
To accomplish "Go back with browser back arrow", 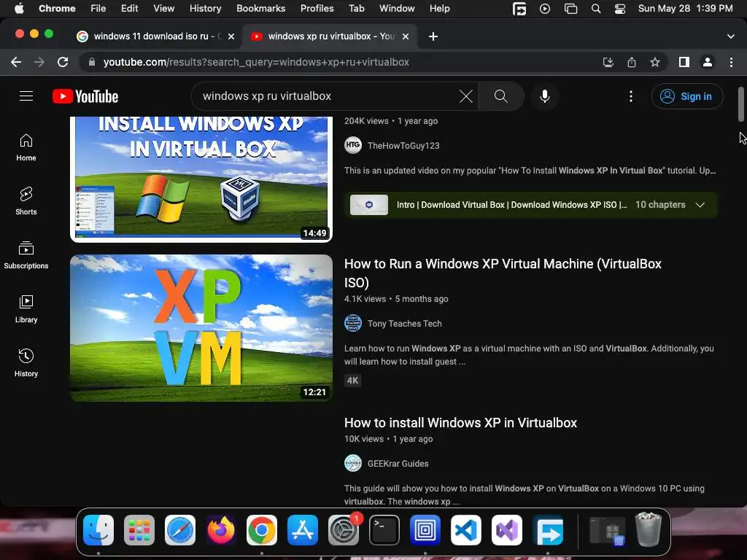I will tap(16, 62).
